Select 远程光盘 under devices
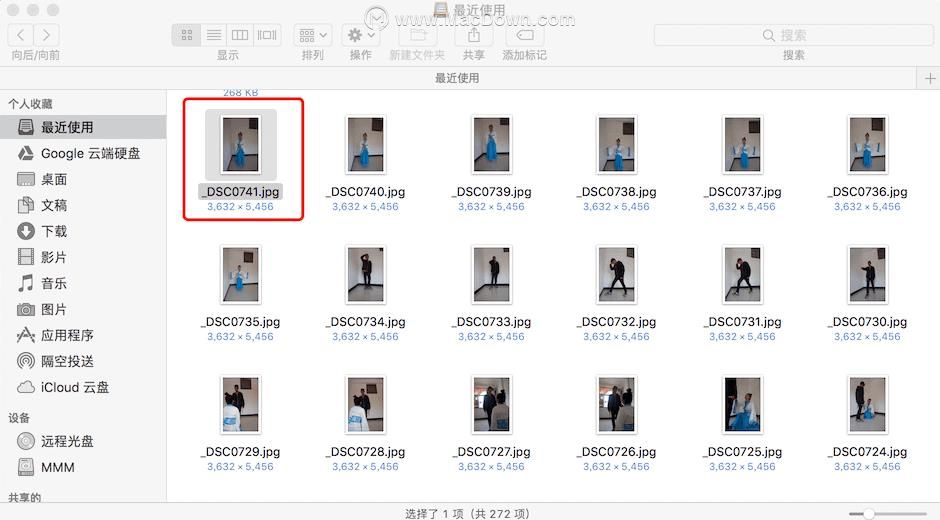The width and height of the screenshot is (940, 520). click(x=83, y=441)
